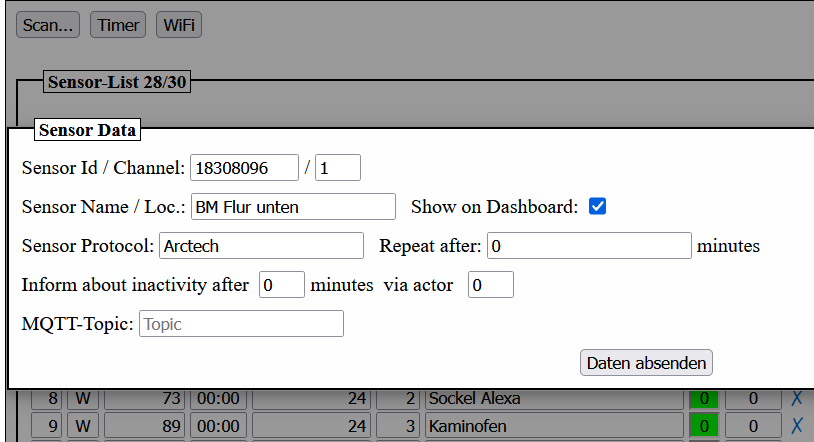Click the 00:00 time in Sockel Alexa row
Image resolution: width=814 pixels, height=442 pixels.
pyautogui.click(x=218, y=399)
